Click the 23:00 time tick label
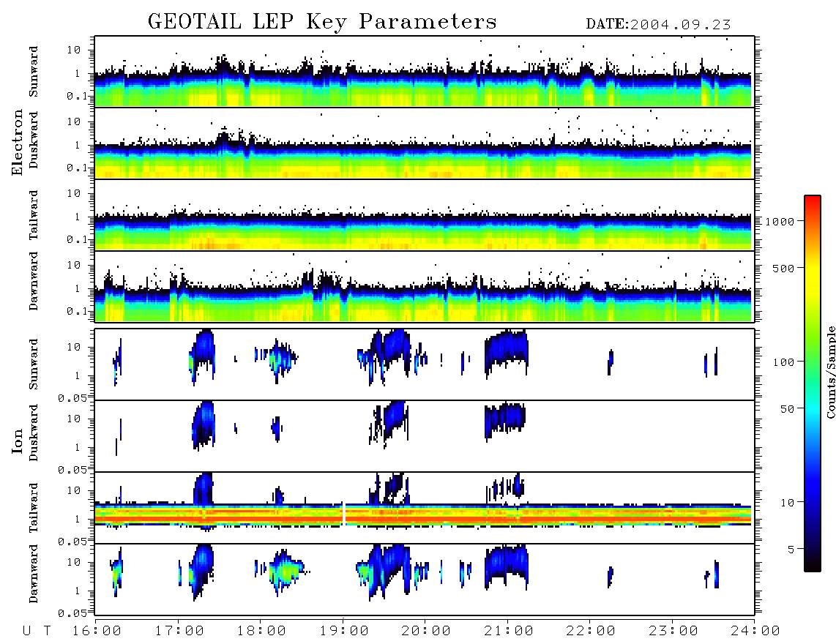The image size is (836, 644). click(673, 632)
